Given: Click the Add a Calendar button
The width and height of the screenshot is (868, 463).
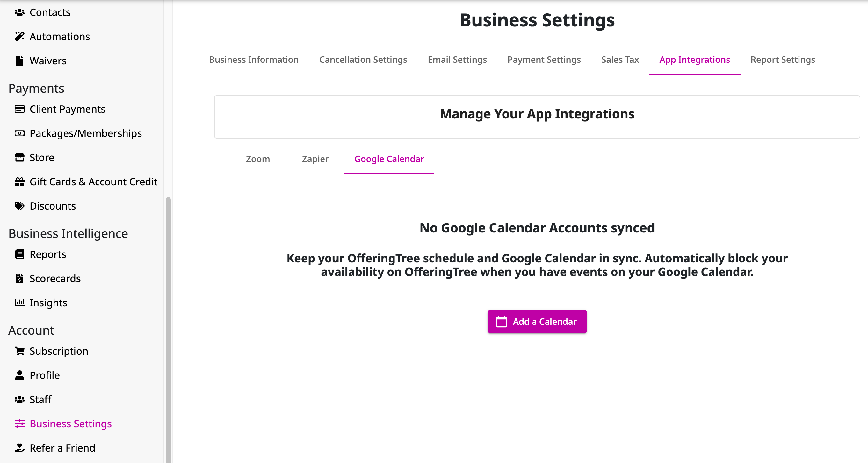Looking at the screenshot, I should [536, 321].
